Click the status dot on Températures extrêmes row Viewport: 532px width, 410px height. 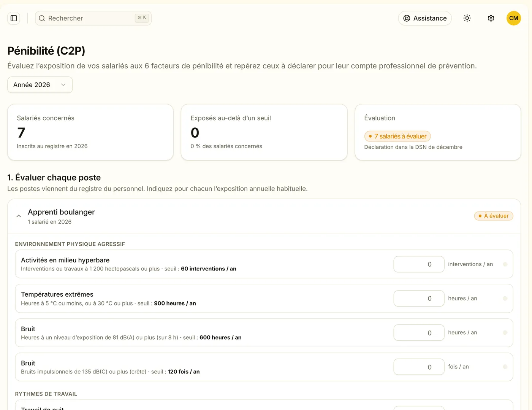pos(505,299)
